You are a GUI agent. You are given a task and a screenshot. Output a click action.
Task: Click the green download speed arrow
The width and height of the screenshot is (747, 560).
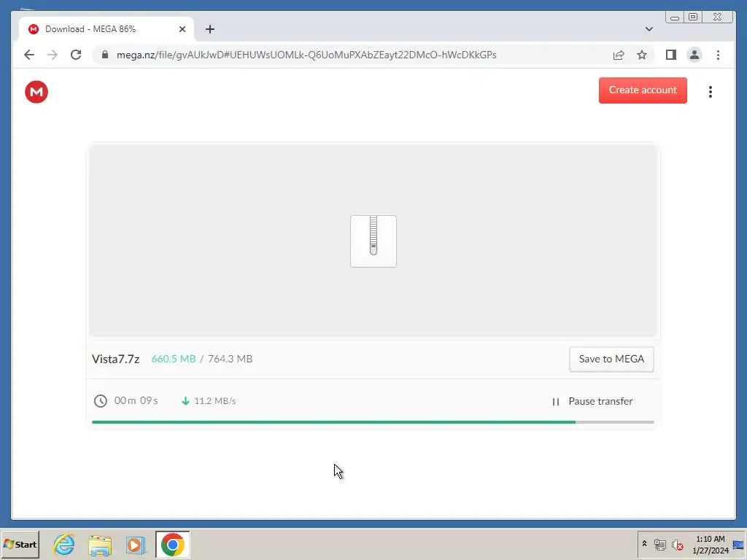pyautogui.click(x=185, y=401)
